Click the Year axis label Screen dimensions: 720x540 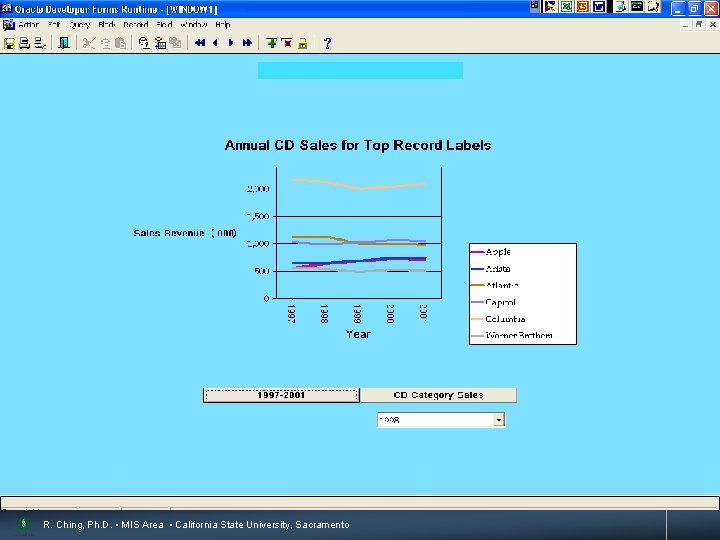click(358, 334)
